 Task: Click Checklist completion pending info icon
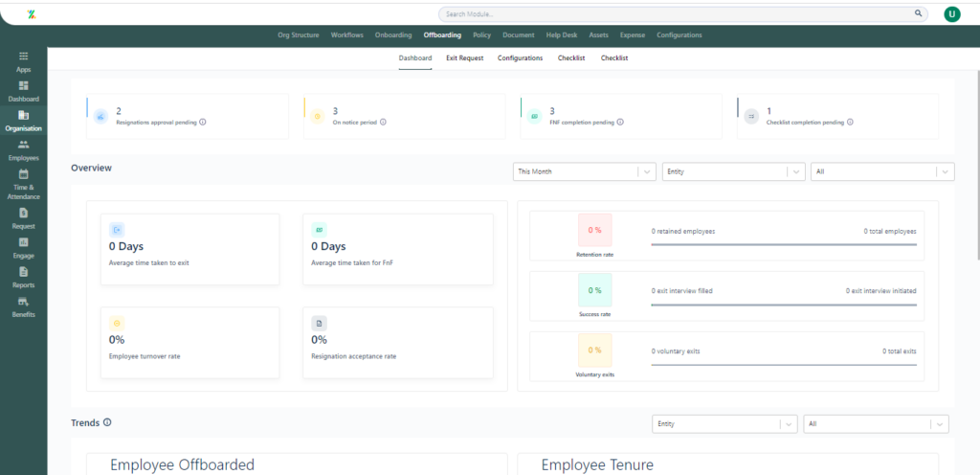(x=850, y=123)
